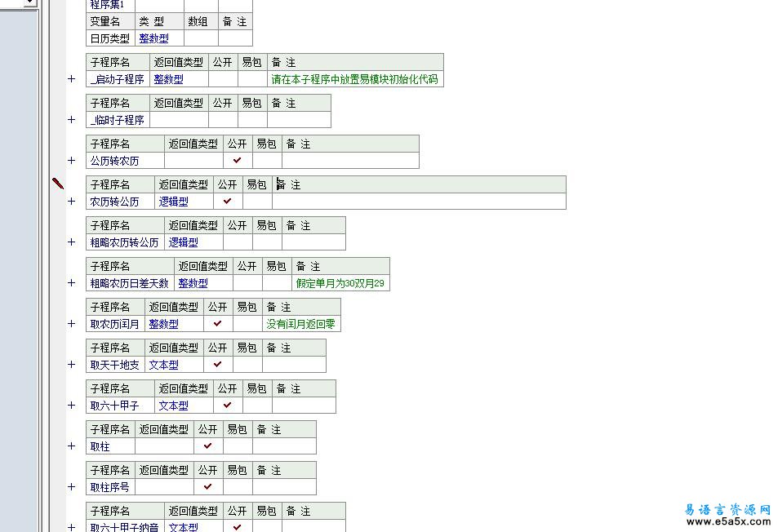Click 整数型 return type of 取农历闰月
778x532 pixels.
(x=164, y=324)
